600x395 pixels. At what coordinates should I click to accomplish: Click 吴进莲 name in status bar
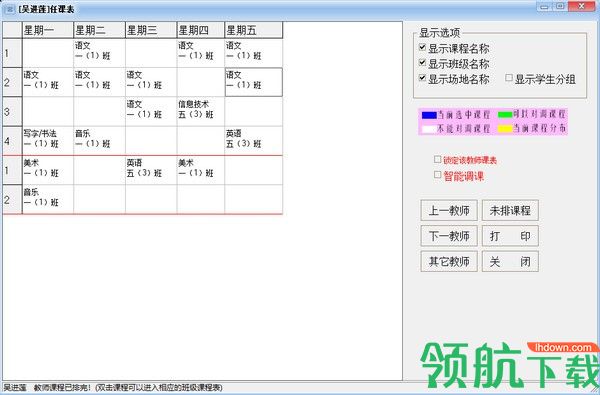(x=15, y=388)
